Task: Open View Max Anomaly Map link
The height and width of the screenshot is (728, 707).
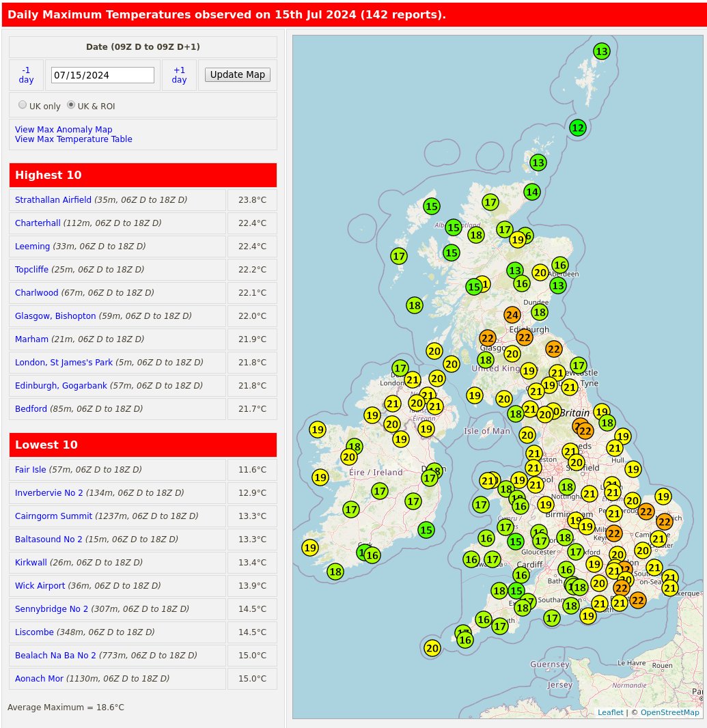Action: [64, 130]
